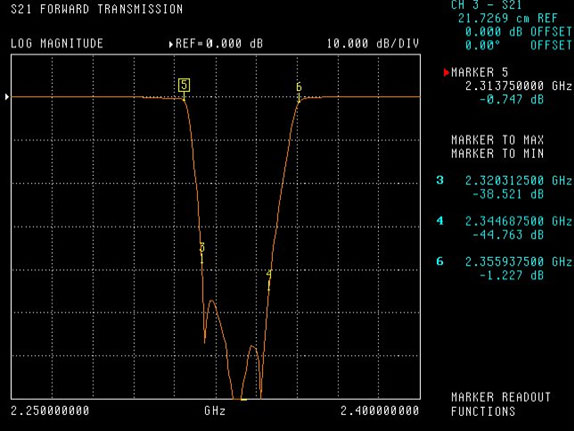The width and height of the screenshot is (574, 431).
Task: Click the S21 FORWARD TRANSMISSION title
Action: [97, 9]
